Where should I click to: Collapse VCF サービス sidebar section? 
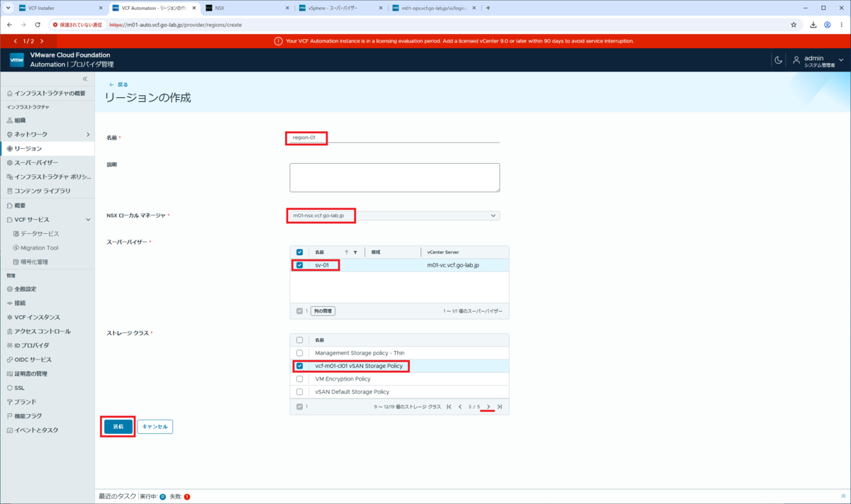(x=88, y=220)
